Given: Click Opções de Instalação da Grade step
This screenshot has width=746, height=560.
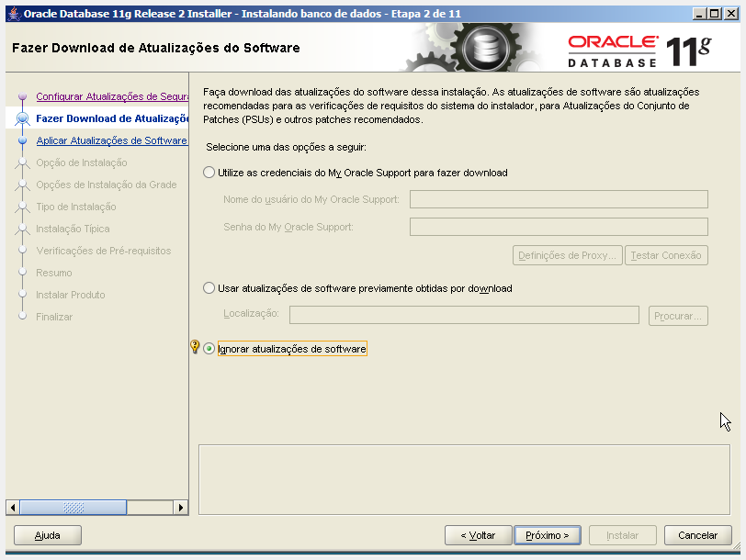Looking at the screenshot, I should 106,185.
